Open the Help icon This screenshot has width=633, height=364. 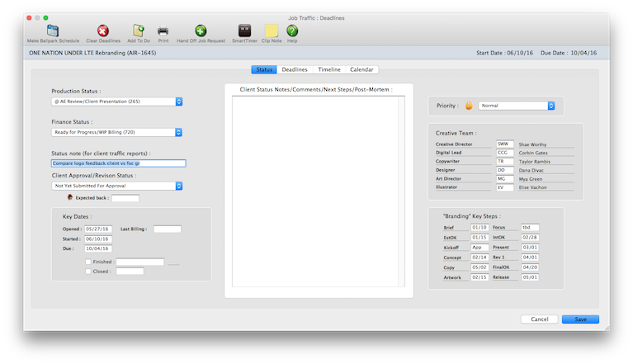292,31
